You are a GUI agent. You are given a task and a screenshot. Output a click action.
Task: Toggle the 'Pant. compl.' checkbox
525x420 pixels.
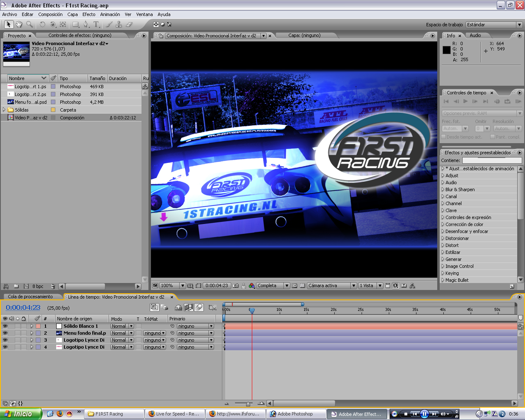(x=493, y=137)
